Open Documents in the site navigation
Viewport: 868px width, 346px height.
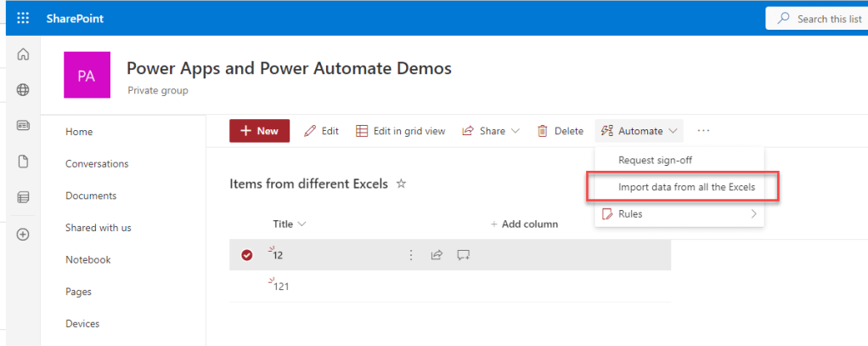click(91, 196)
